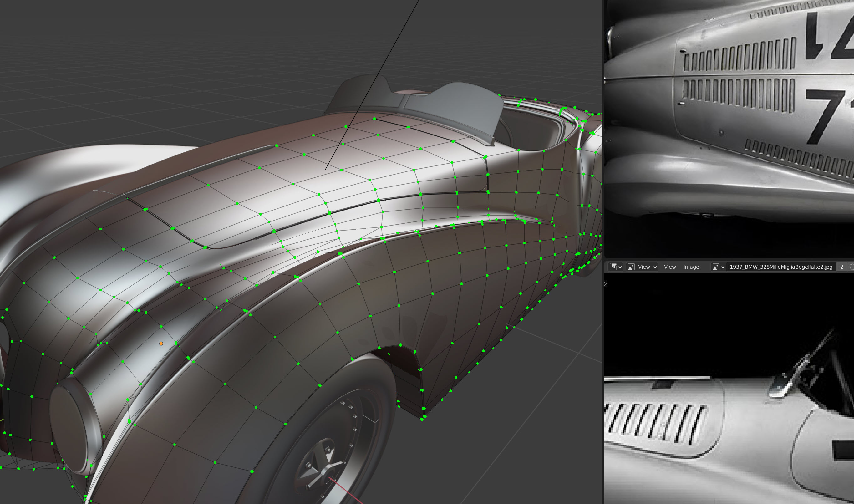Image resolution: width=854 pixels, height=504 pixels.
Task: Open the View mode dropdown selector
Action: coord(643,267)
